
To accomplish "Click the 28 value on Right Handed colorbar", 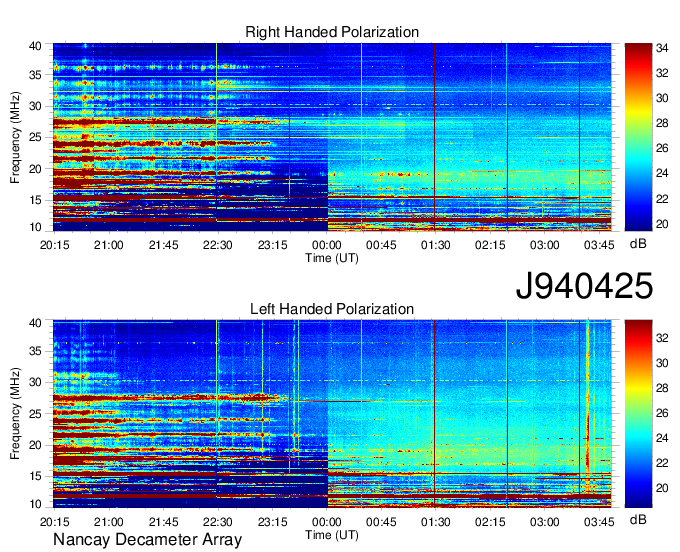I will point(662,124).
